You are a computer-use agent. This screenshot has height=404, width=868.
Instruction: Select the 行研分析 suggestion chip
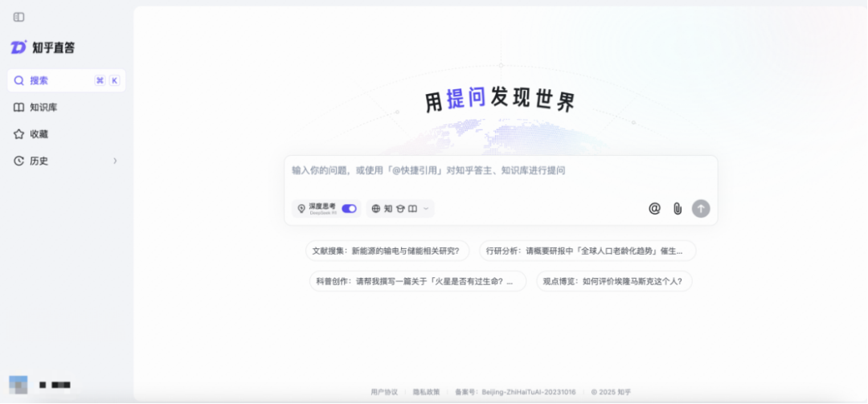coord(588,251)
